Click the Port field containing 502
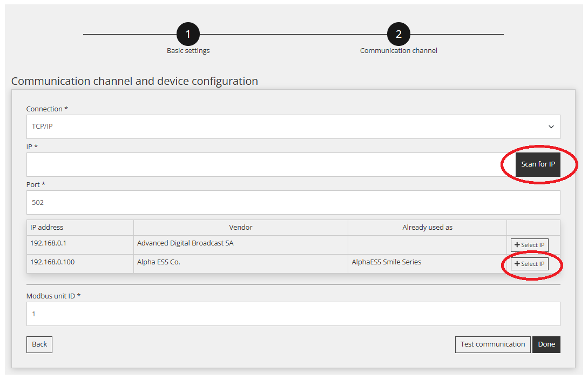 coord(293,202)
